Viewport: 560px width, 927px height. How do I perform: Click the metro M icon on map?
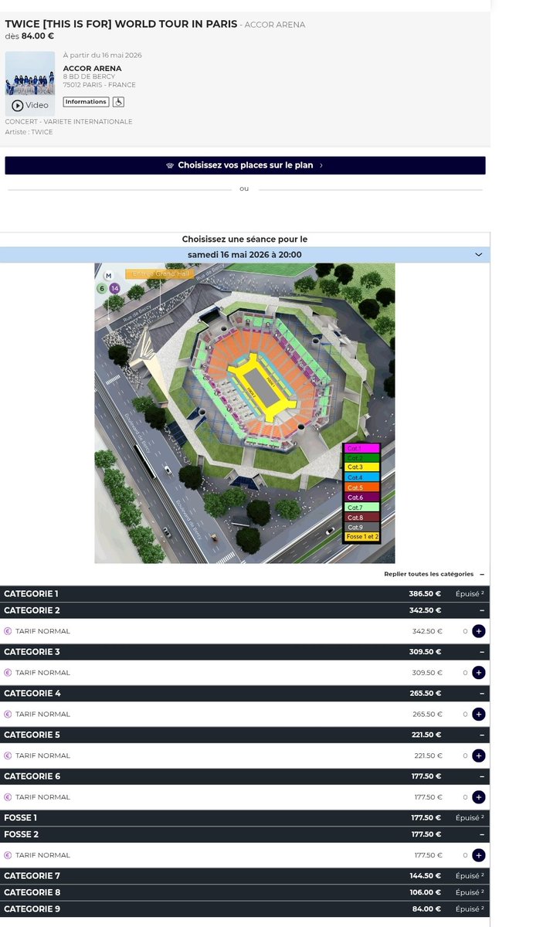tap(108, 276)
